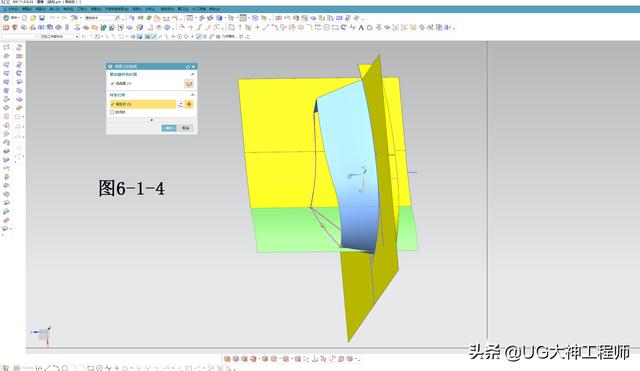Select the Line tool in curve toolbar

tap(266, 27)
